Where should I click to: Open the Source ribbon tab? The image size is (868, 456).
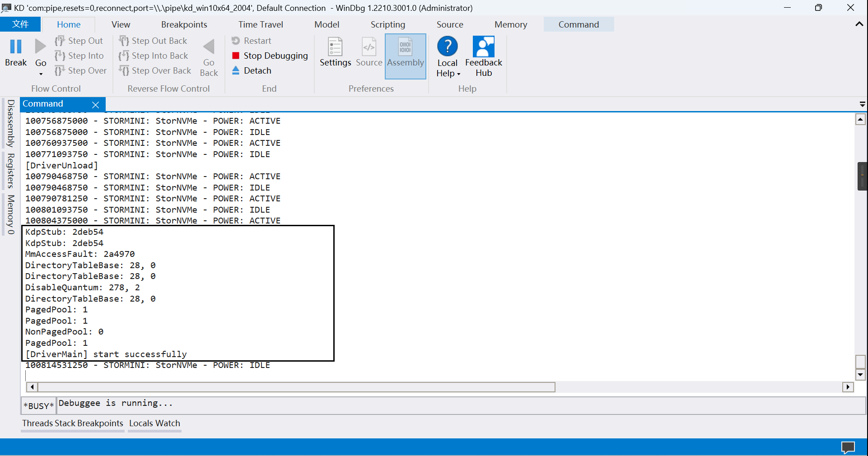450,24
